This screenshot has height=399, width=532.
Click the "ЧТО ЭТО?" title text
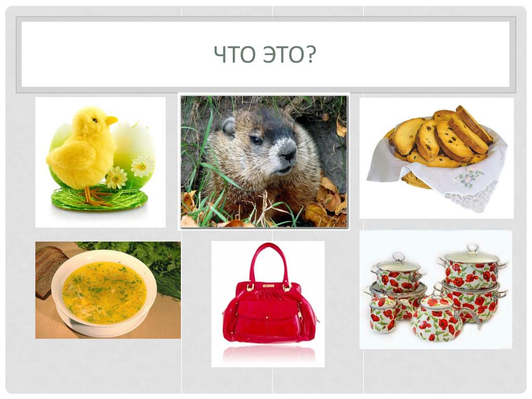coord(265,54)
